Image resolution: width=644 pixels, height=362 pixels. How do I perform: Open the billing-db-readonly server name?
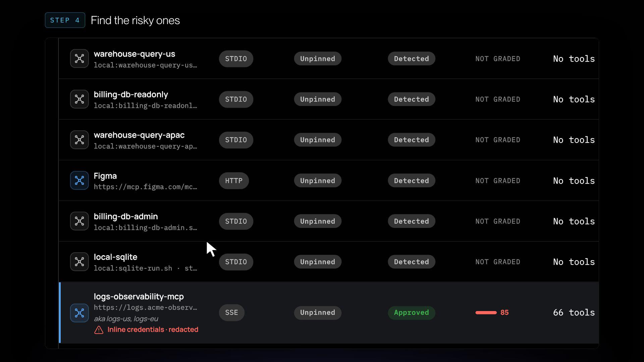[x=131, y=95]
